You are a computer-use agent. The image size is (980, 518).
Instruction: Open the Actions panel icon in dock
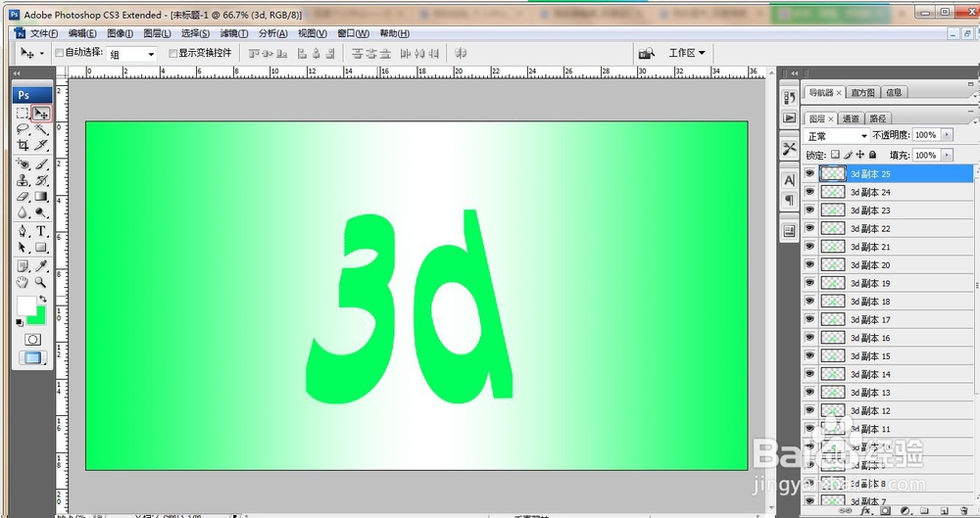pos(789,118)
